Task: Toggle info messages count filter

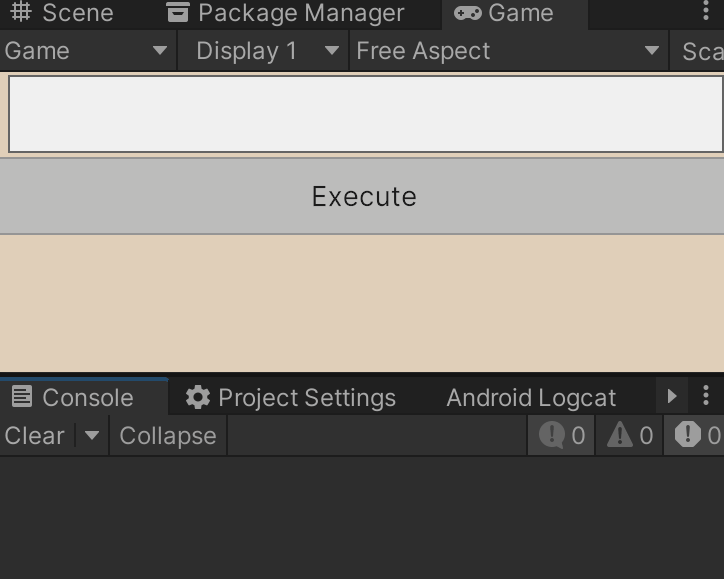Action: pos(561,436)
